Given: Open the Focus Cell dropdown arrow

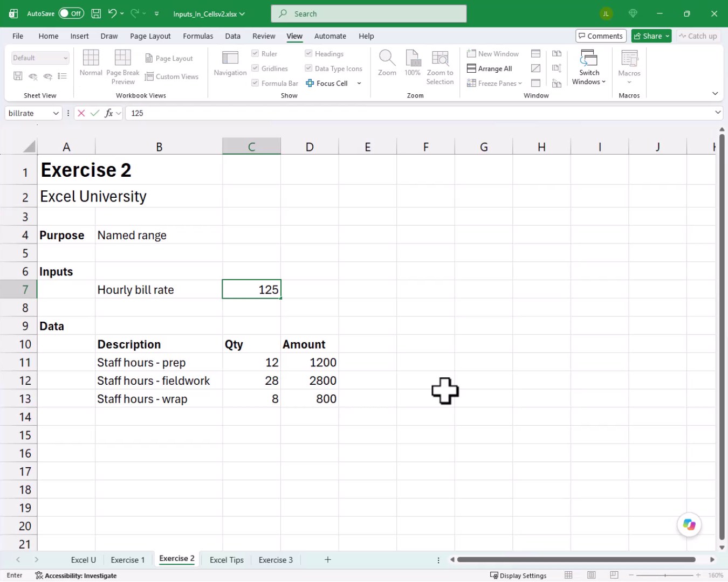Looking at the screenshot, I should click(x=359, y=84).
